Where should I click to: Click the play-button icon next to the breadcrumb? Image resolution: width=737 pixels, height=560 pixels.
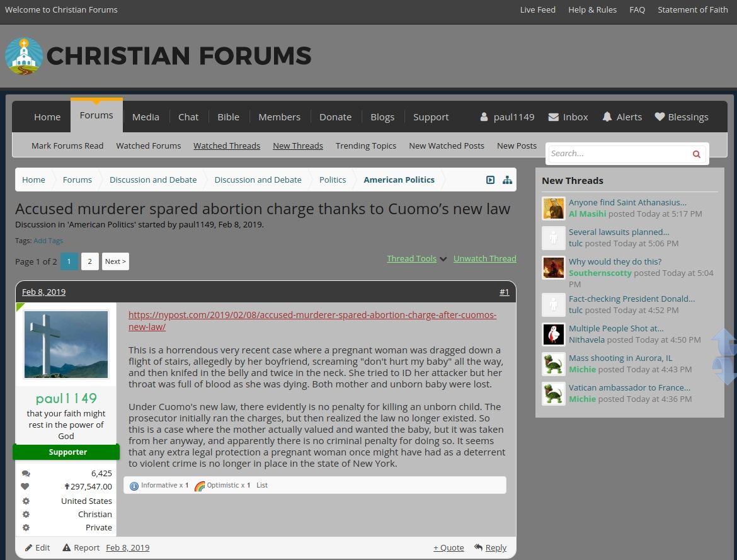coord(490,180)
